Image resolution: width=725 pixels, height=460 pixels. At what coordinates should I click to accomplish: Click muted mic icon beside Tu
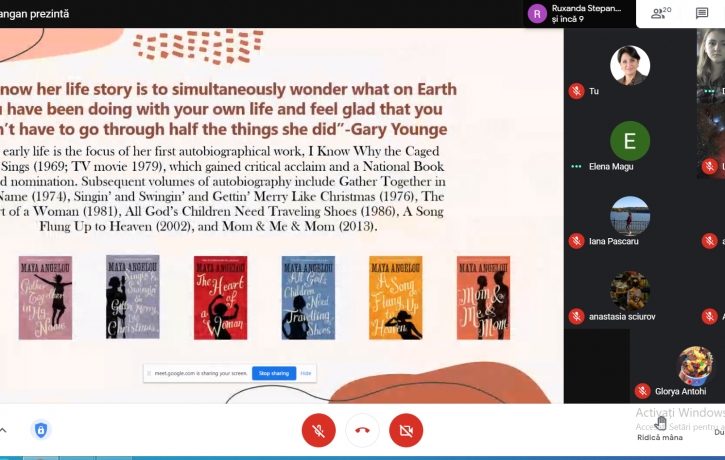click(577, 91)
